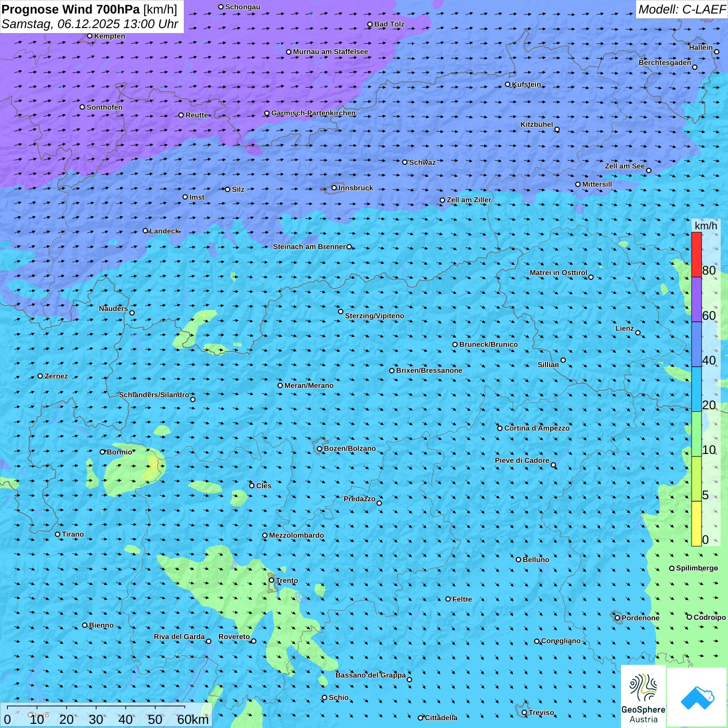Click the GeoSphere Austria logo
728x728 pixels.
pos(643,696)
